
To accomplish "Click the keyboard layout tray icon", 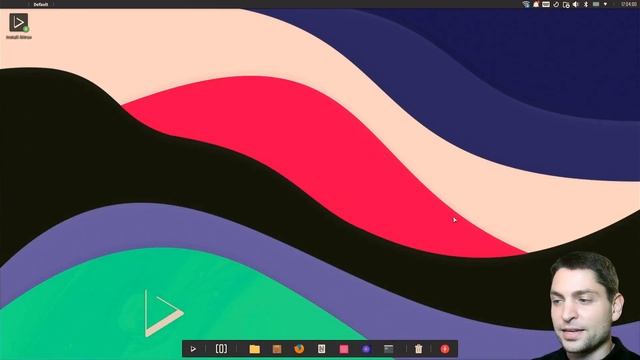I will click(546, 4).
